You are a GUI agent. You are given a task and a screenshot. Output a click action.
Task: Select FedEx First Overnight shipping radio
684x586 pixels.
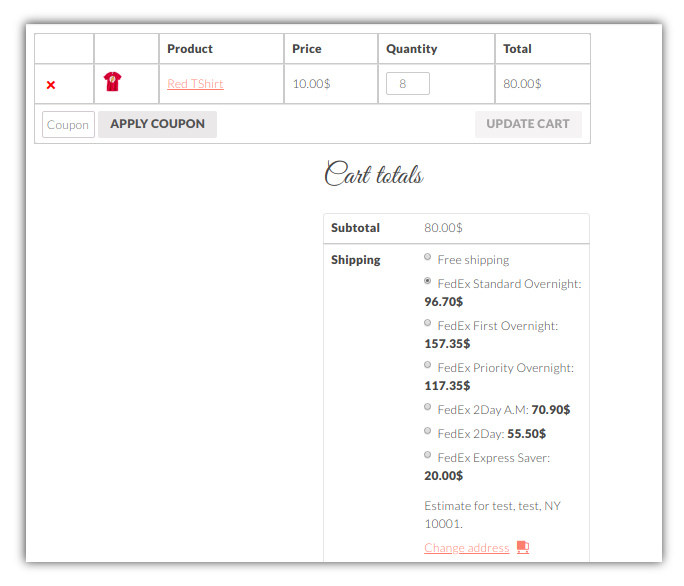pyautogui.click(x=428, y=323)
